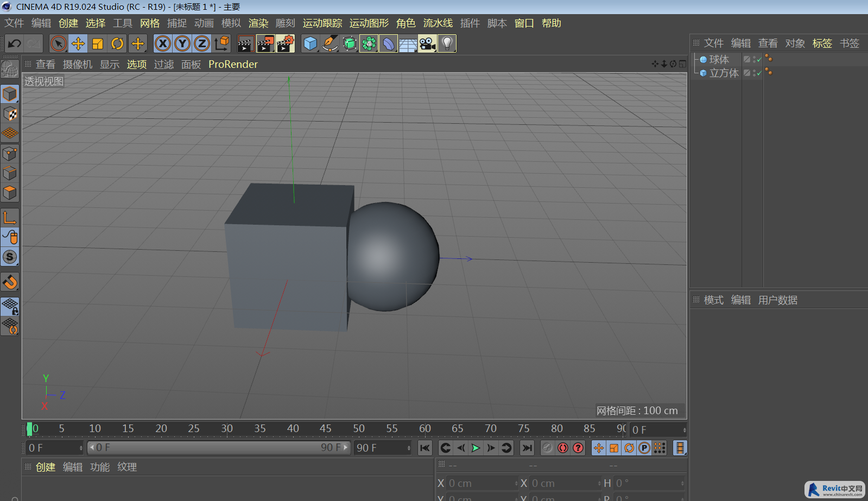This screenshot has width=868, height=501.
Task: Activate the Move tool in top toolbar
Action: 78,43
